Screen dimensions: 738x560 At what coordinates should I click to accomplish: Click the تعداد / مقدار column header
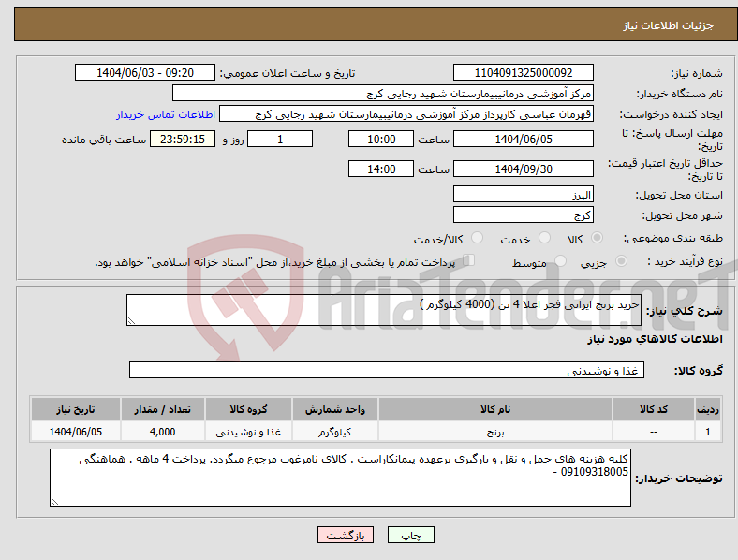tap(162, 409)
